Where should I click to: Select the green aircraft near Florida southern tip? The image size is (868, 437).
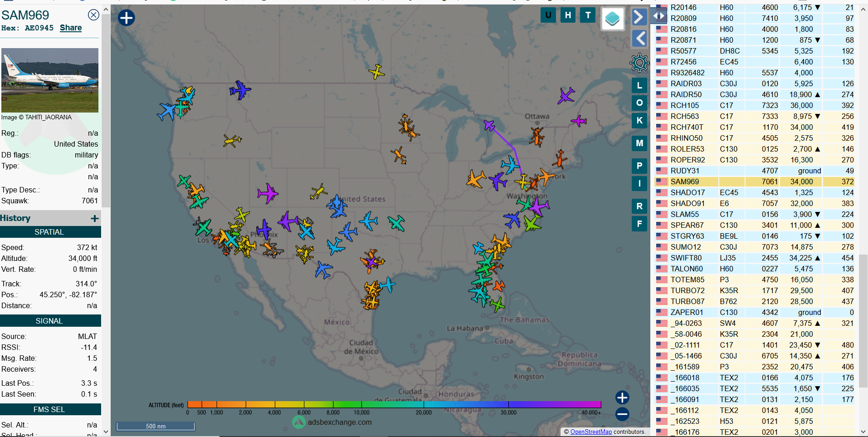497,304
